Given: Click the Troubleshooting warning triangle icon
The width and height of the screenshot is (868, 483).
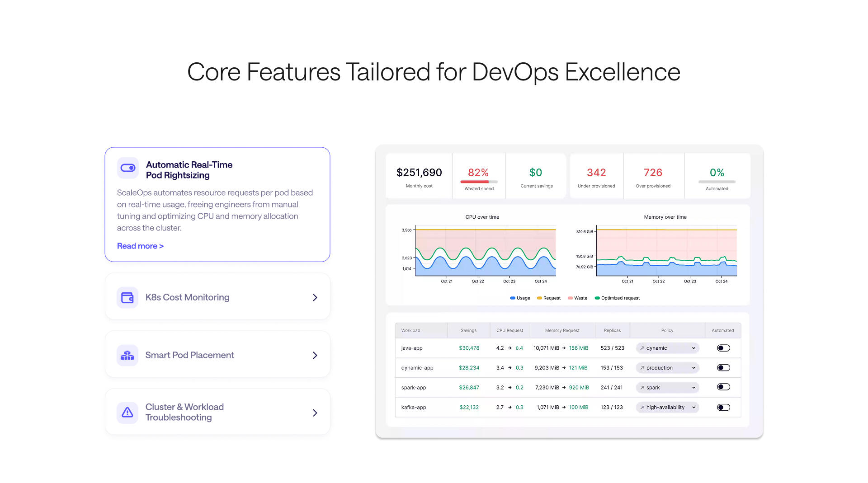Looking at the screenshot, I should (x=127, y=413).
